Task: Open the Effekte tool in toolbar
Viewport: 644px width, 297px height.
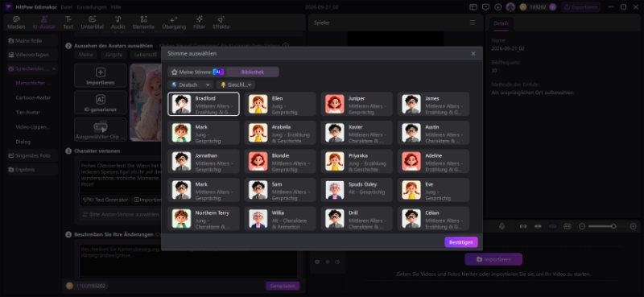Action: coord(221,23)
